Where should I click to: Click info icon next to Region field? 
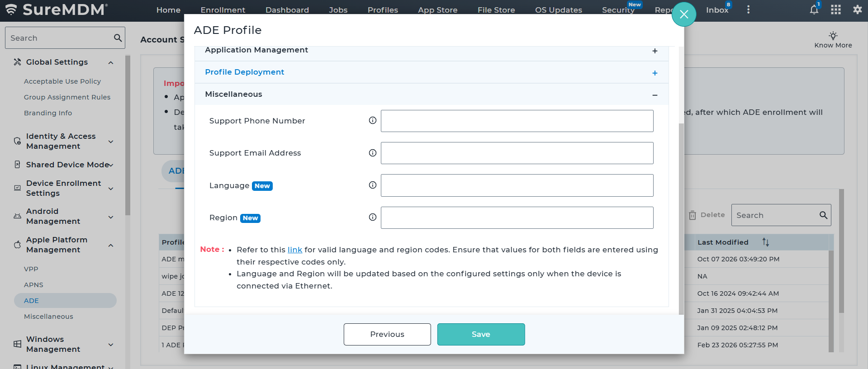[373, 217]
